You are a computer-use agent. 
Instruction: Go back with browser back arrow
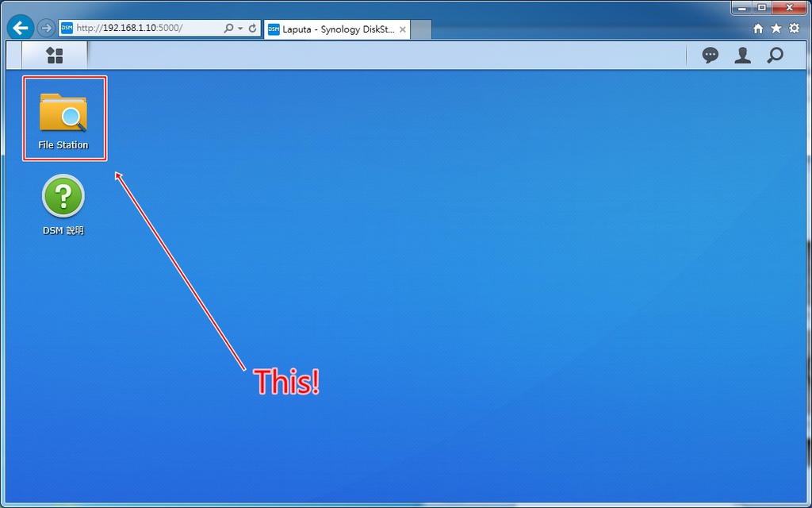tap(20, 28)
